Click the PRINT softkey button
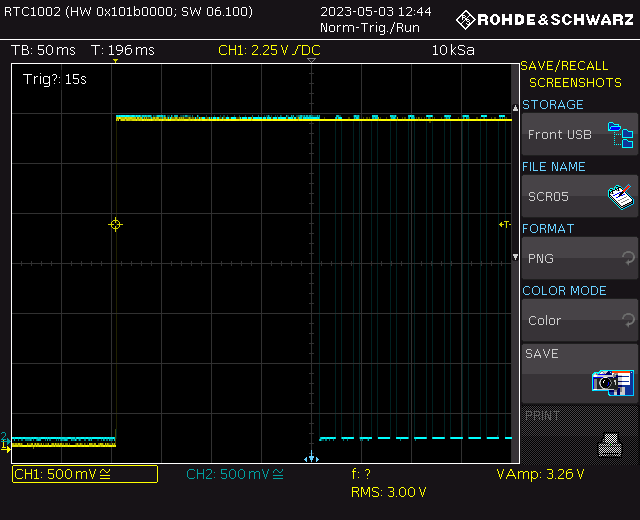 point(579,435)
